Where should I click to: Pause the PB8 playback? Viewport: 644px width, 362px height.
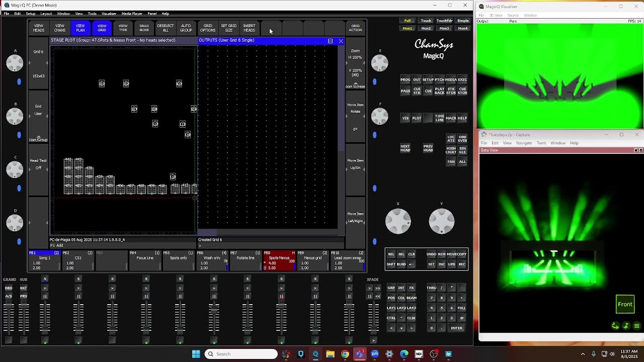tap(281, 297)
